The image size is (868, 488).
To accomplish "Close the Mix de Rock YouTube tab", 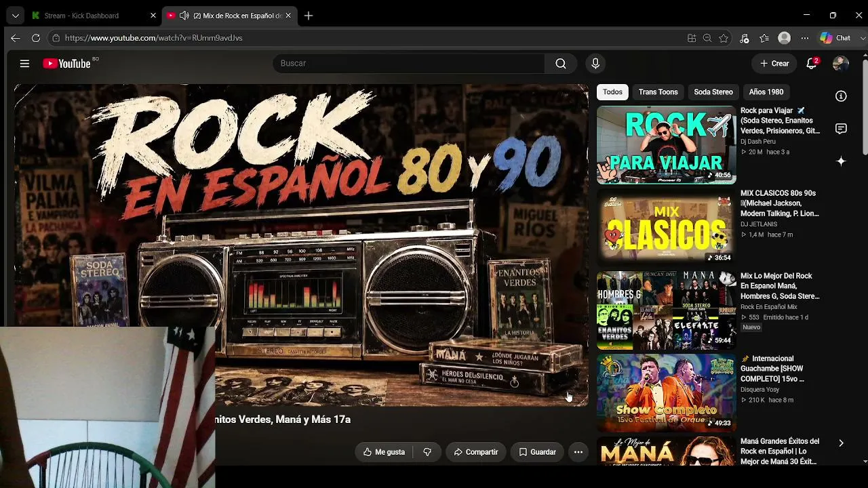I will (288, 16).
